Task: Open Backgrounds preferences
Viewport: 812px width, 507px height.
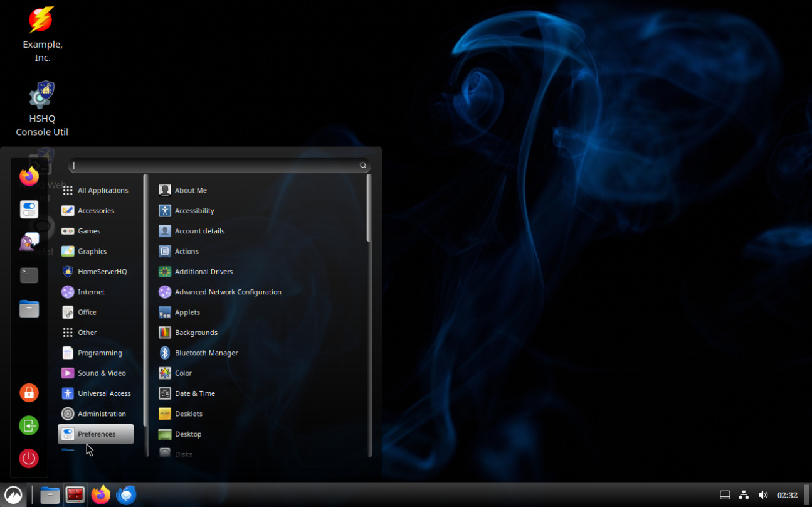Action: point(196,333)
